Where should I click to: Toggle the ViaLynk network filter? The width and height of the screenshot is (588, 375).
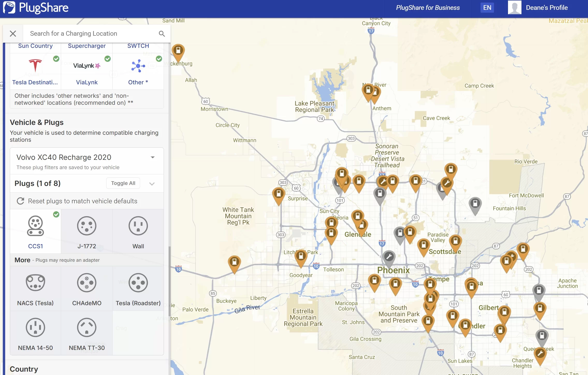tap(87, 71)
